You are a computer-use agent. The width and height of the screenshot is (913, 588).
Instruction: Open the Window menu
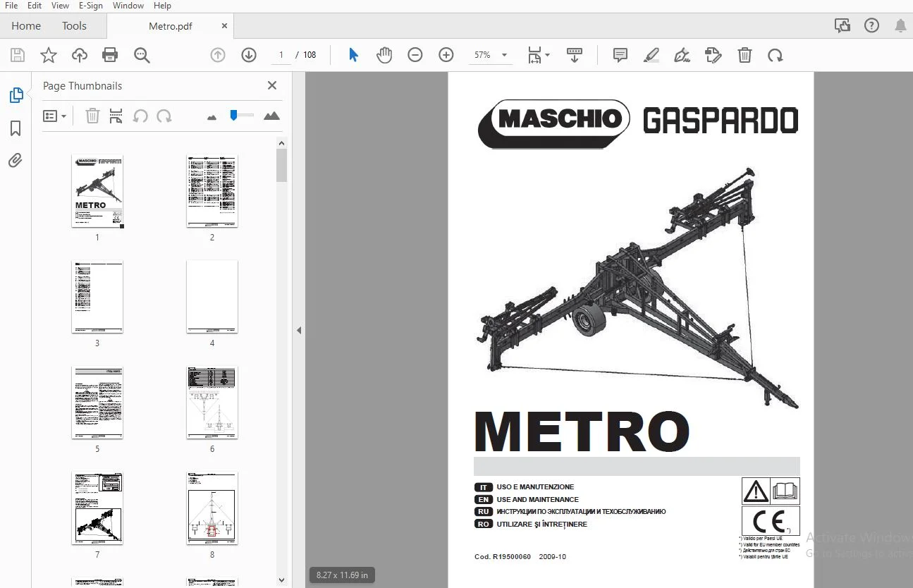[128, 6]
